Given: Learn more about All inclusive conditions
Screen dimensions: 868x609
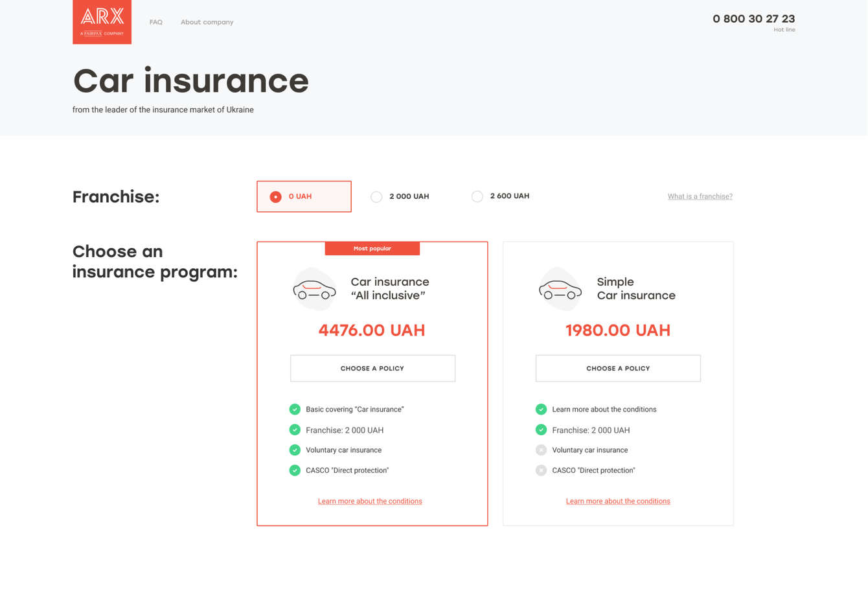Looking at the screenshot, I should [x=370, y=501].
